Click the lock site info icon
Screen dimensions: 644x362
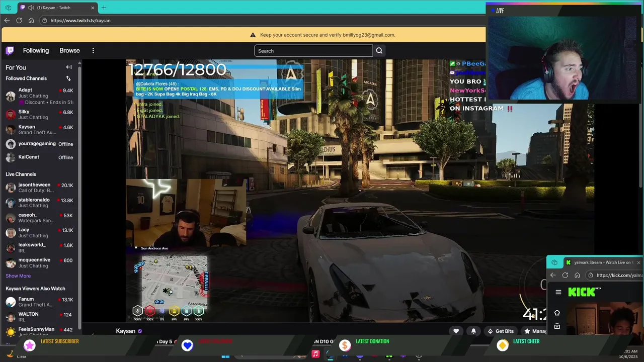[x=44, y=21]
